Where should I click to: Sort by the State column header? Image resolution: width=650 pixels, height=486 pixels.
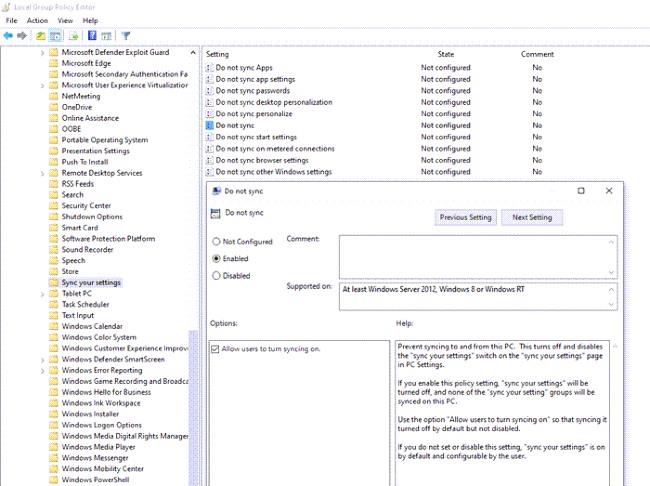pyautogui.click(x=446, y=54)
